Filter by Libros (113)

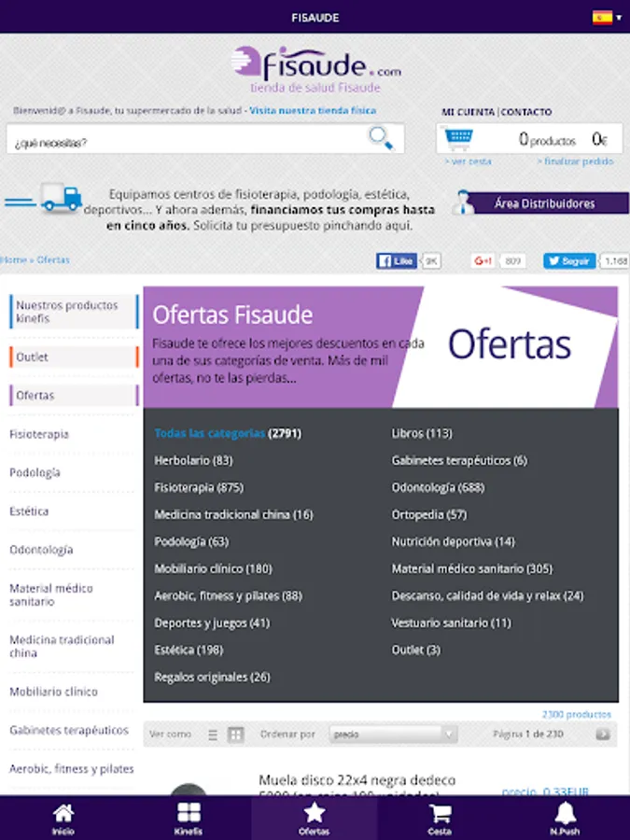tap(422, 433)
